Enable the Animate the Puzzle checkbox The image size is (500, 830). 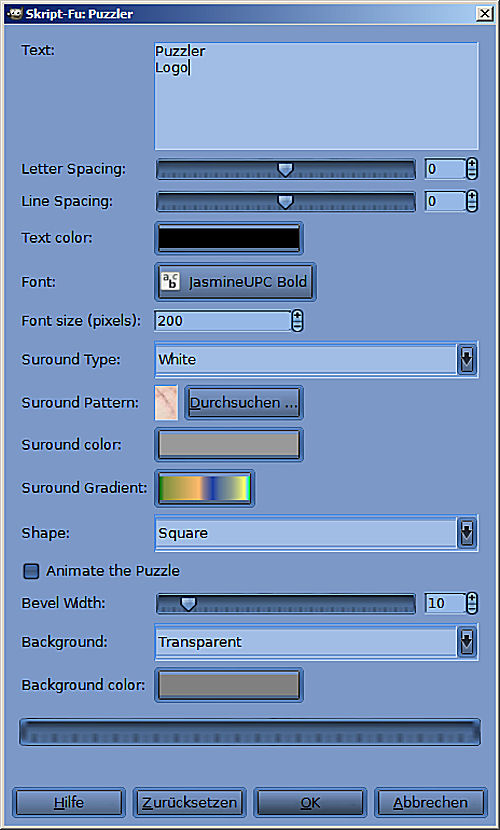pos(31,571)
